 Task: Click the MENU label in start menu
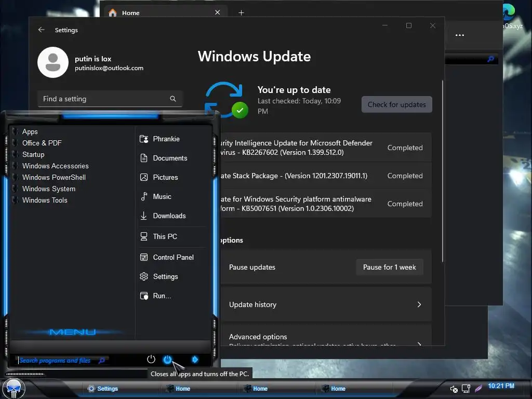tap(72, 332)
